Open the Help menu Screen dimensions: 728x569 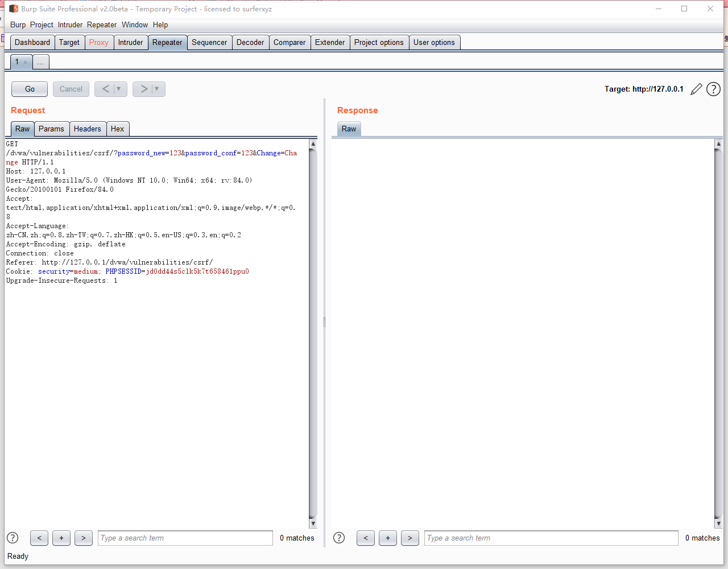160,24
